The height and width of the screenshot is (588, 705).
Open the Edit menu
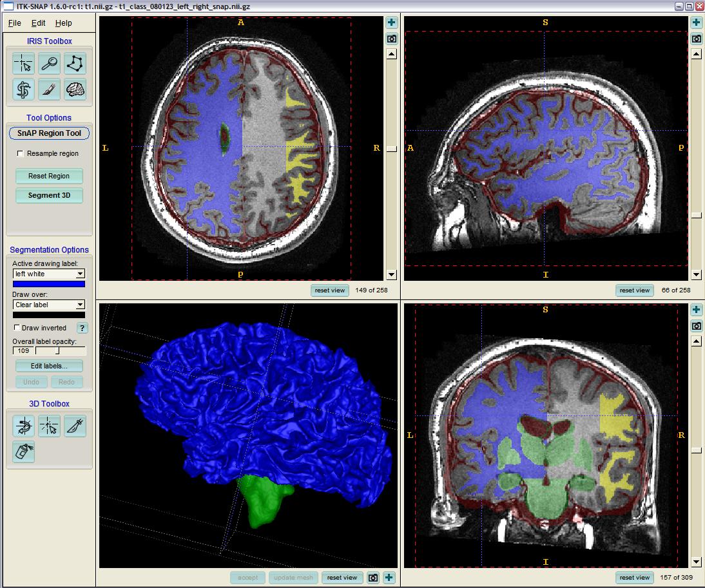[39, 23]
